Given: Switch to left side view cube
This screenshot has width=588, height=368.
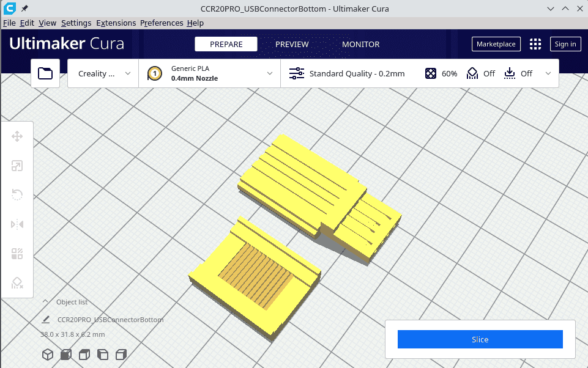Looking at the screenshot, I should point(103,355).
